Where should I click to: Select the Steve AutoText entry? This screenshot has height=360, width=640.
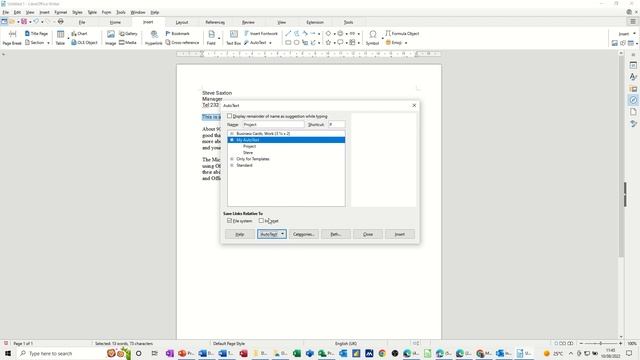click(248, 153)
